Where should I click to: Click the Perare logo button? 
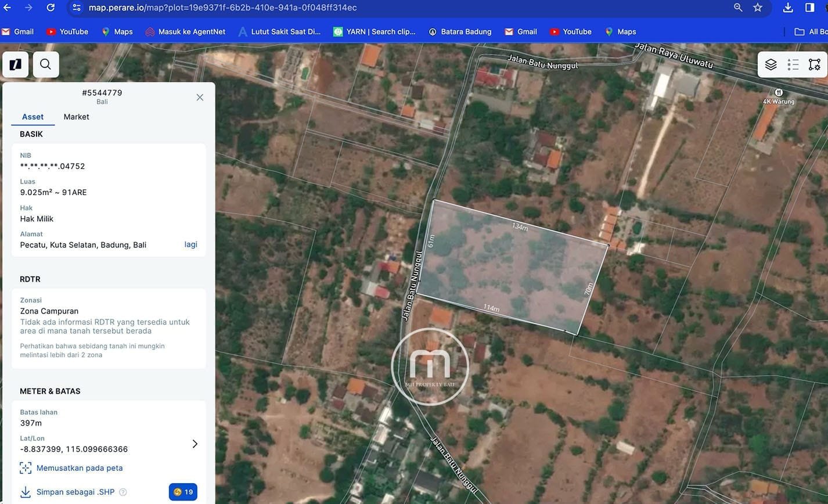[x=16, y=64]
